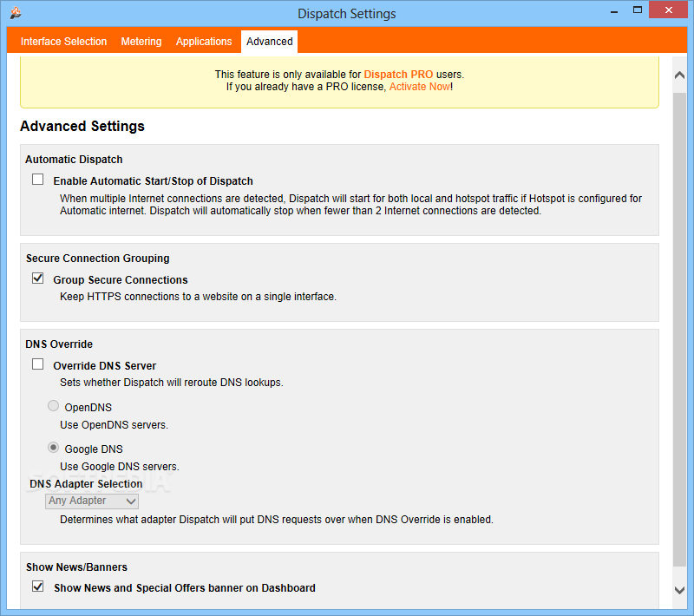Click the vertical scrollbar thumb
Image resolution: width=694 pixels, height=616 pixels.
pyautogui.click(x=679, y=329)
